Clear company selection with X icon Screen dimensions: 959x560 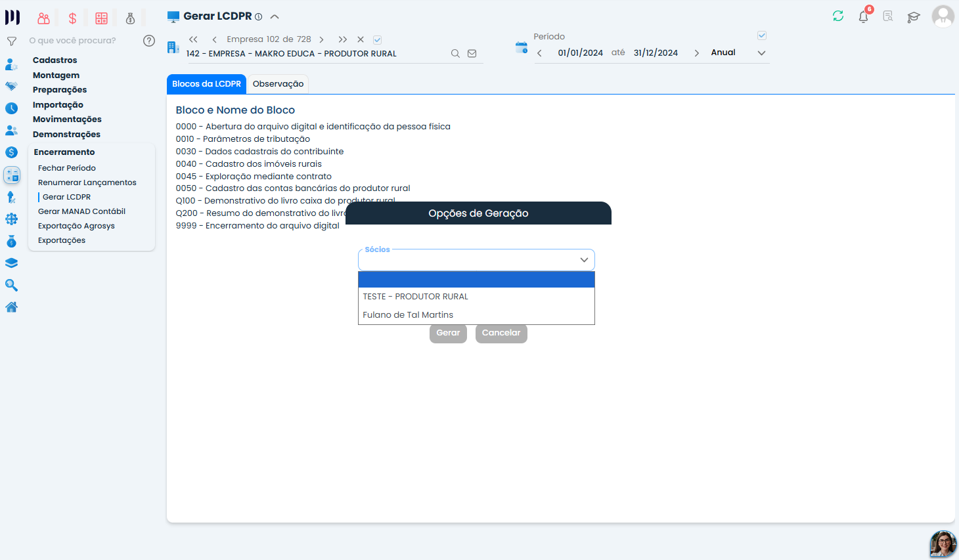click(x=361, y=39)
